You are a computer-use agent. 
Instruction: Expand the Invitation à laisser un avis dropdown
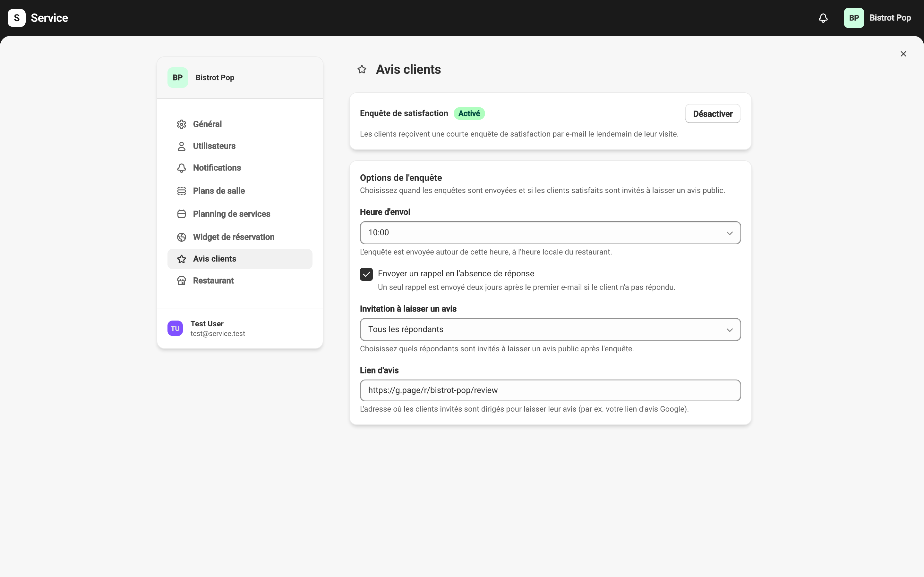[550, 329]
